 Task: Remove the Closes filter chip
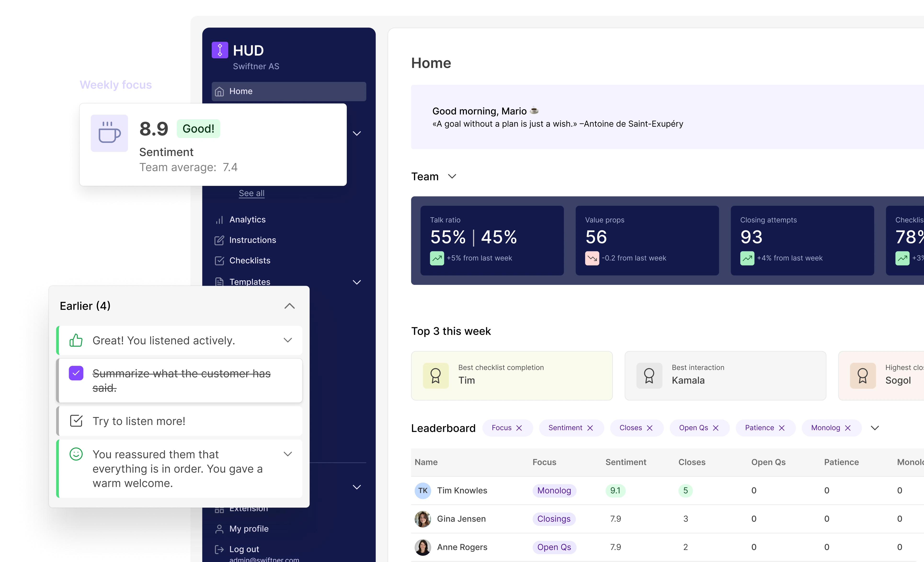(650, 428)
